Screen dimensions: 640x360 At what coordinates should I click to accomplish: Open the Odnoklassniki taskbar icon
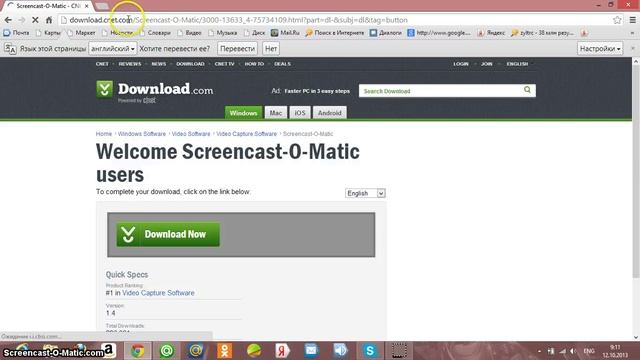click(x=224, y=351)
